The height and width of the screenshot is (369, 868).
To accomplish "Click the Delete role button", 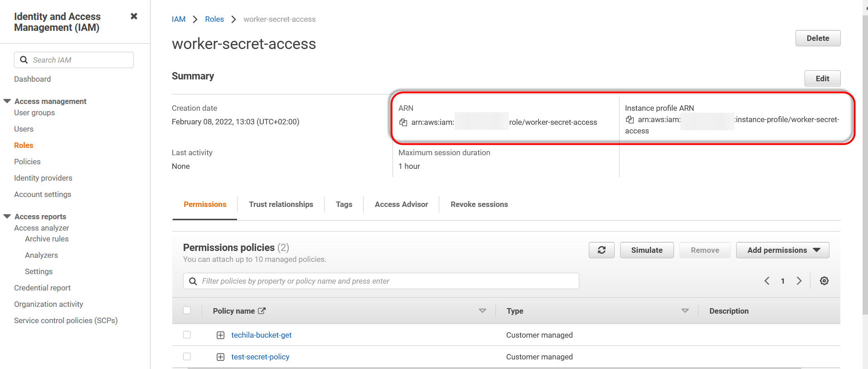I will click(x=817, y=38).
